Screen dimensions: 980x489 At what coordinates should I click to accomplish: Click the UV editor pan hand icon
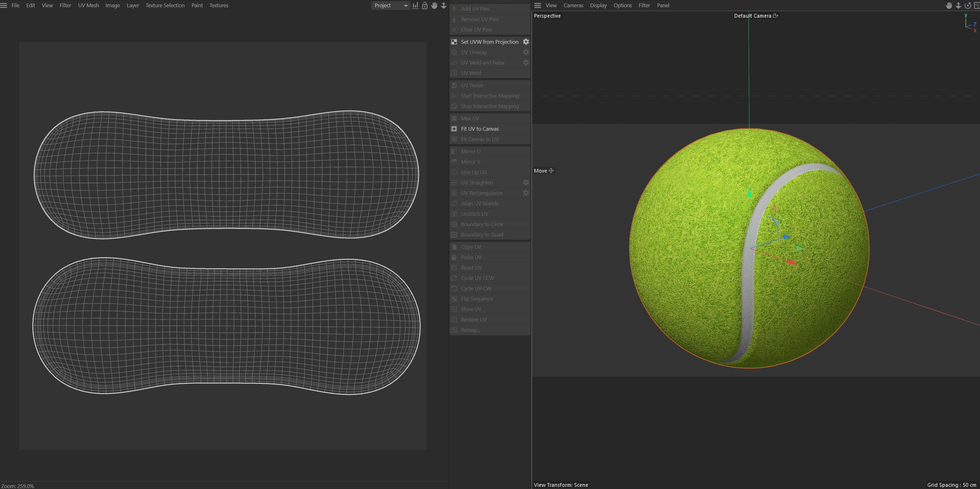pos(434,5)
